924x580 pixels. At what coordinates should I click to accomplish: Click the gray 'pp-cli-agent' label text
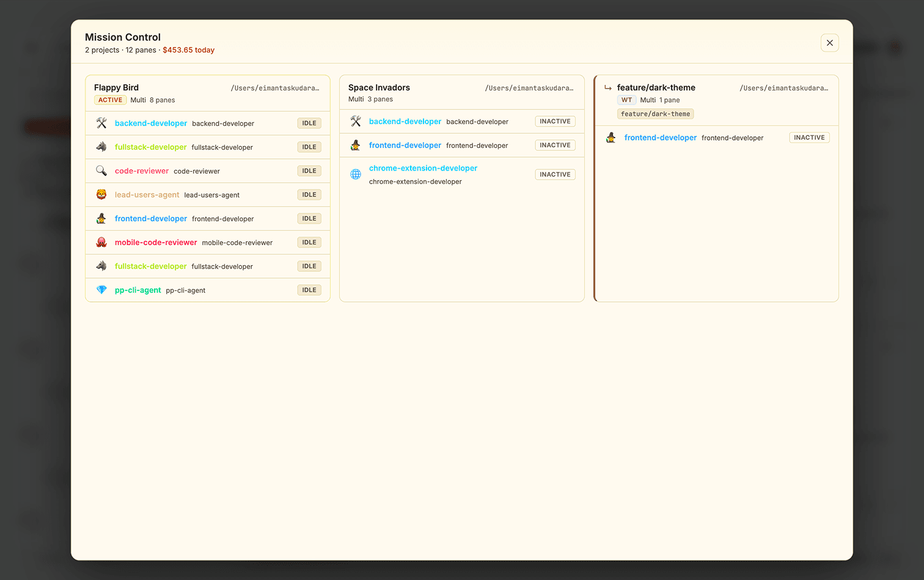tap(186, 290)
